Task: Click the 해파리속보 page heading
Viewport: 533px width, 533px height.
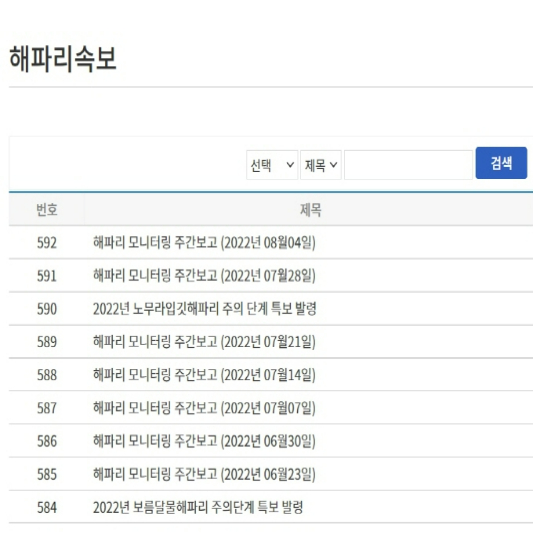Action: tap(63, 59)
